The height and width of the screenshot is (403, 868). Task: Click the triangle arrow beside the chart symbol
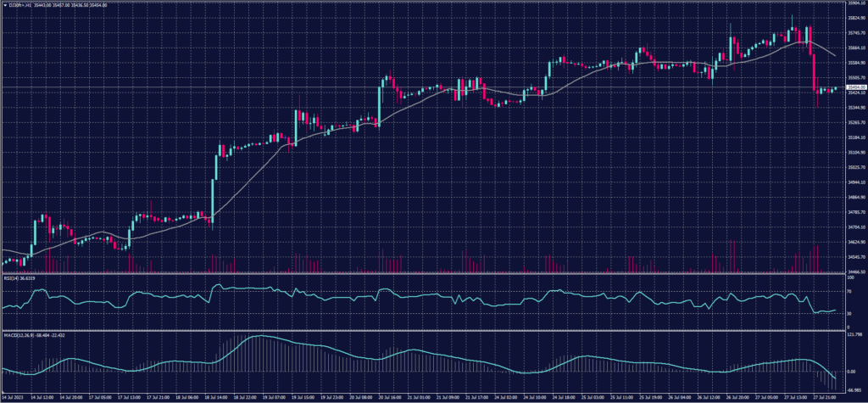point(4,4)
